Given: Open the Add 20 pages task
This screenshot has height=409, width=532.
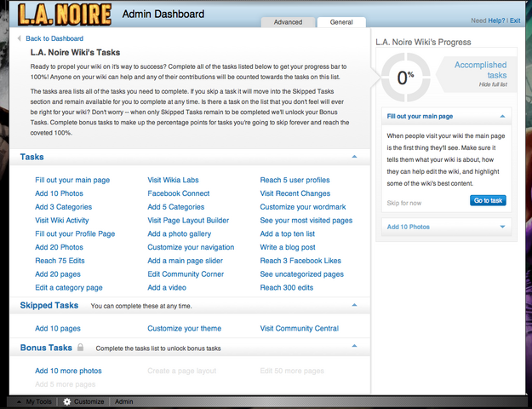Looking at the screenshot, I should click(58, 274).
